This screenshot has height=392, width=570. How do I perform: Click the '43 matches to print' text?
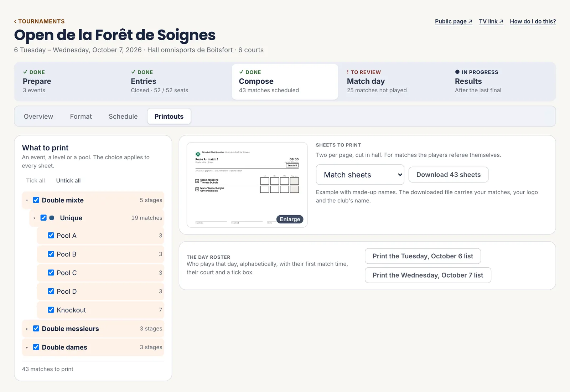pyautogui.click(x=48, y=369)
